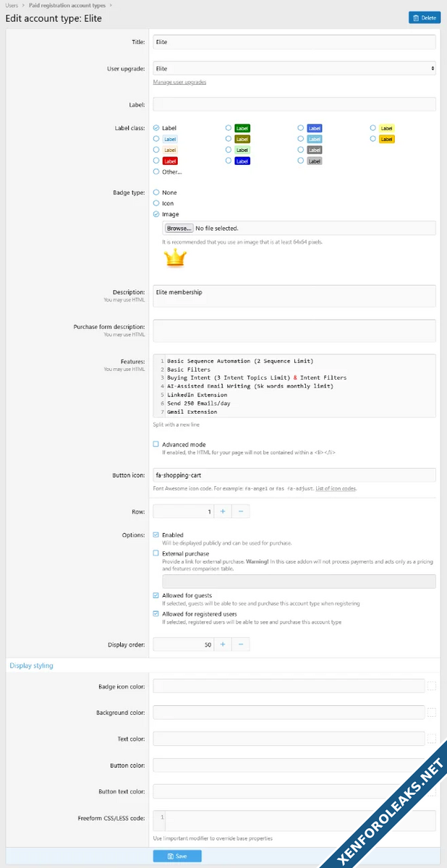Viewport: 447px width, 868px height.
Task: Click the Delete button with trash icon
Action: [424, 17]
